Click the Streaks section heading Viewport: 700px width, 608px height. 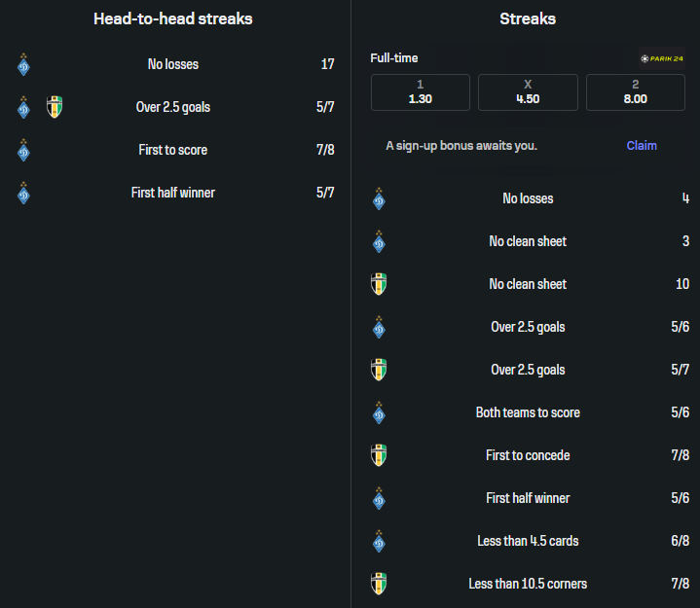coord(528,18)
